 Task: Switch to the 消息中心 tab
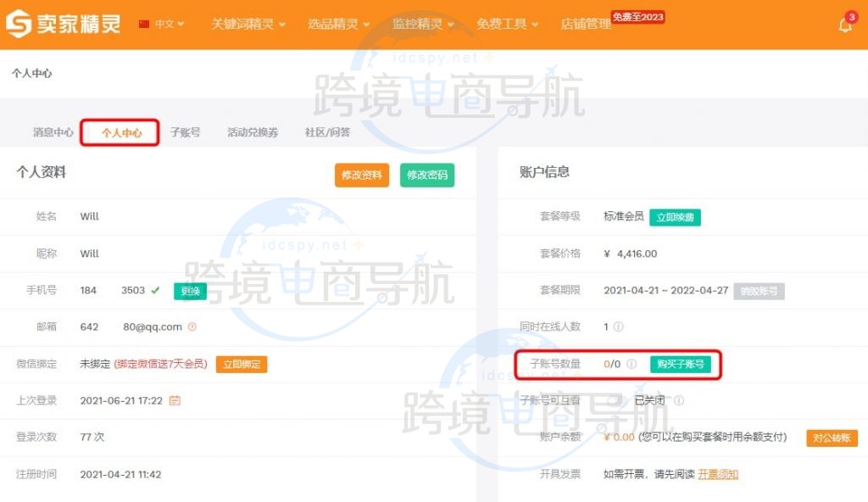(x=53, y=132)
